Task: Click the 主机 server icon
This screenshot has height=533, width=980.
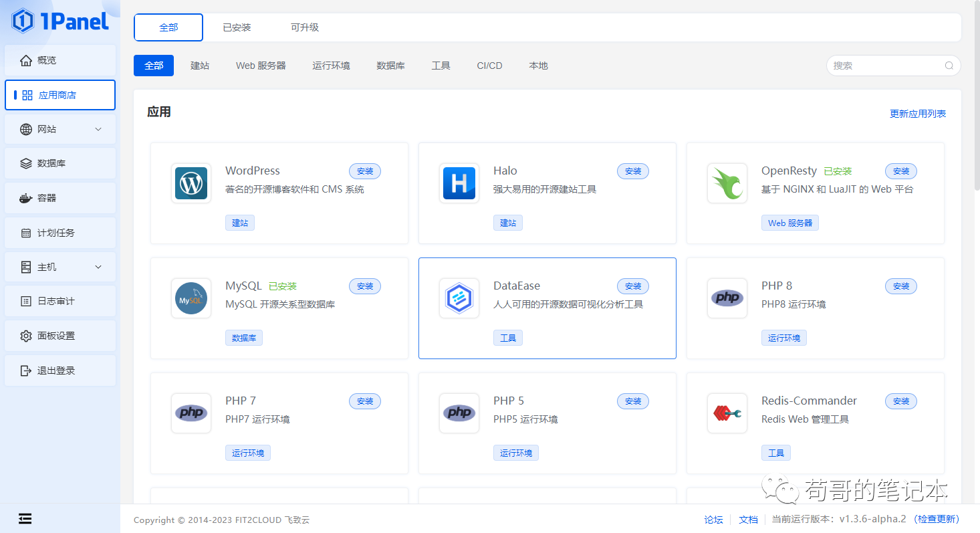Action: click(26, 267)
